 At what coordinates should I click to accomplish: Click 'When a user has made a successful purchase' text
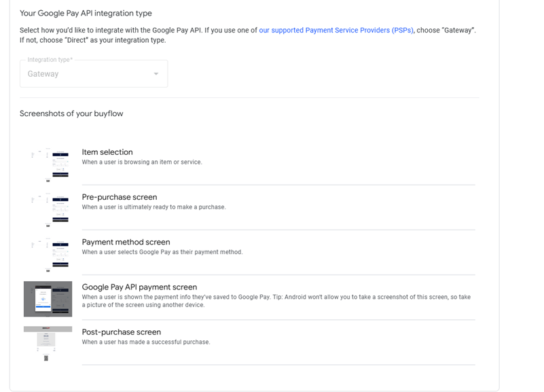[x=146, y=342]
